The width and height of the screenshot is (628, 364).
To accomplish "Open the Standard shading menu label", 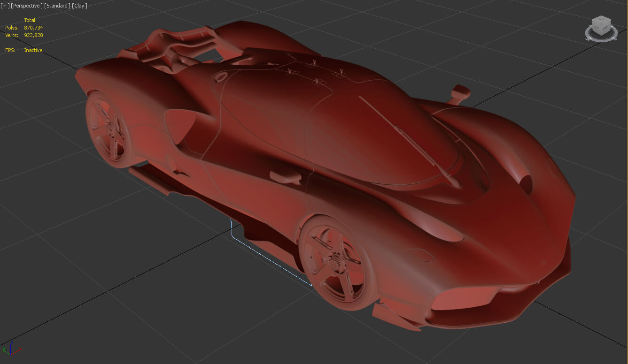I will (57, 6).
